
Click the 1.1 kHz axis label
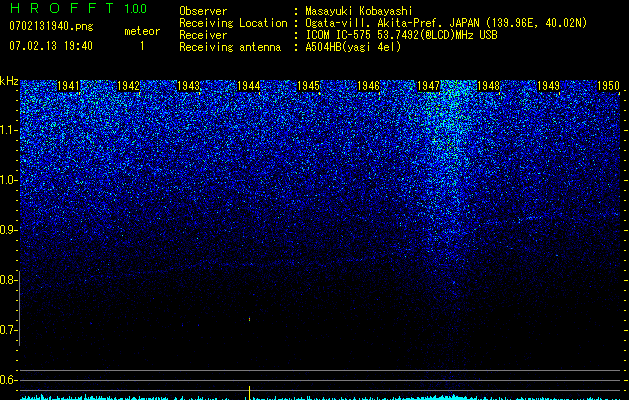click(8, 130)
